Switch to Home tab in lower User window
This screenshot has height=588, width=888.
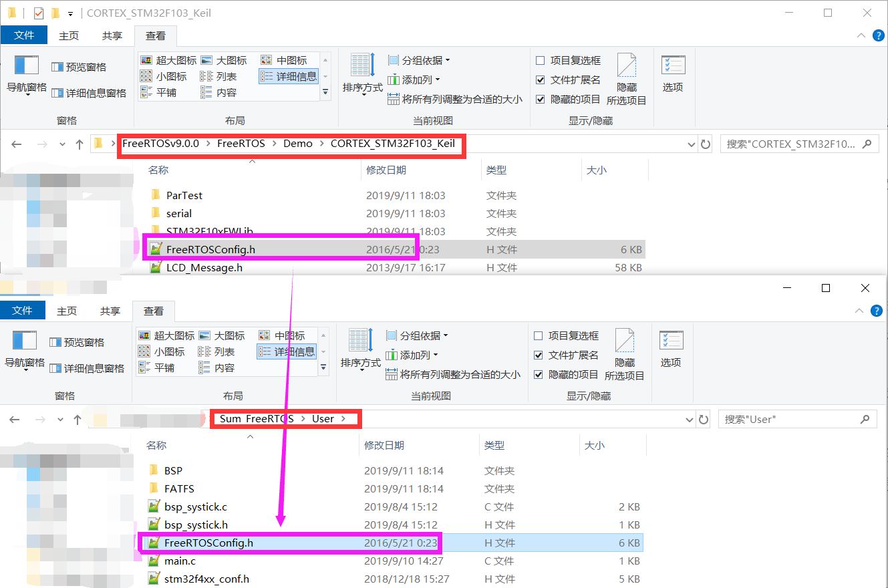coord(67,311)
